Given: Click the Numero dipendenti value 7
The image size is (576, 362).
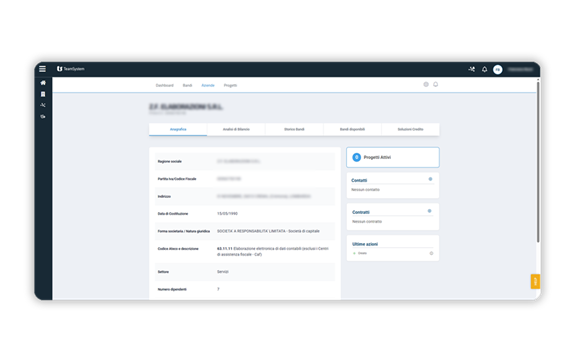Looking at the screenshot, I should pos(218,289).
